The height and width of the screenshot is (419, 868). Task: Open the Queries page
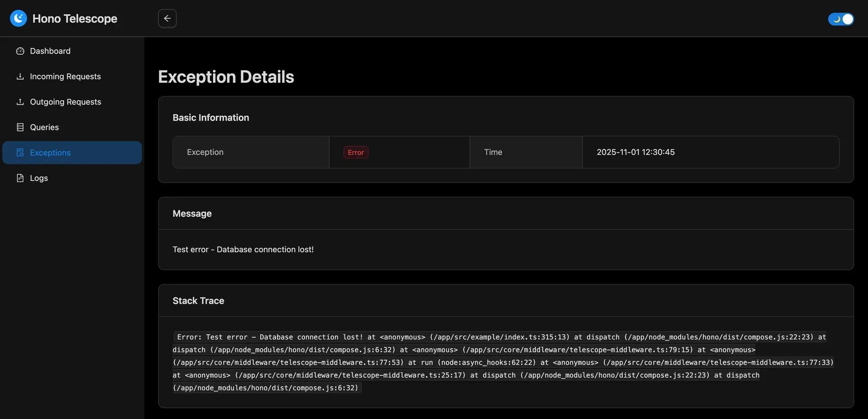coord(44,127)
